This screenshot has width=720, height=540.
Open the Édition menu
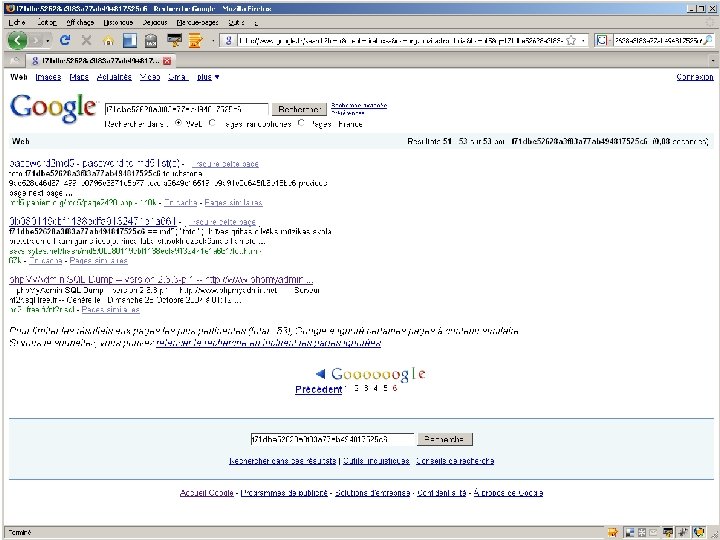pyautogui.click(x=47, y=22)
